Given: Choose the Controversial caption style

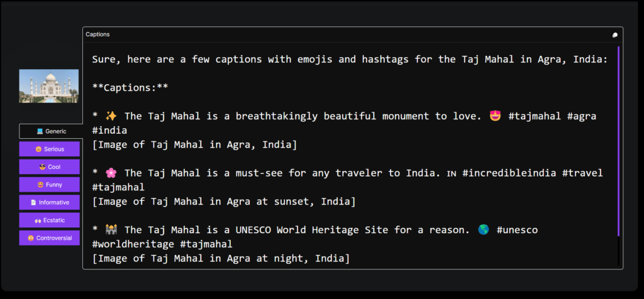Looking at the screenshot, I should pos(50,238).
